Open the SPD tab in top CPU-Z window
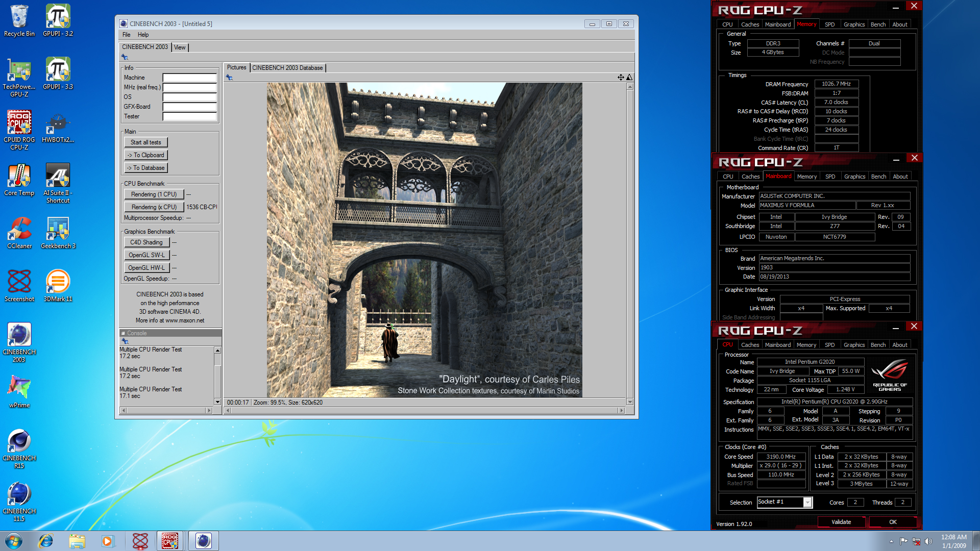 pyautogui.click(x=829, y=24)
